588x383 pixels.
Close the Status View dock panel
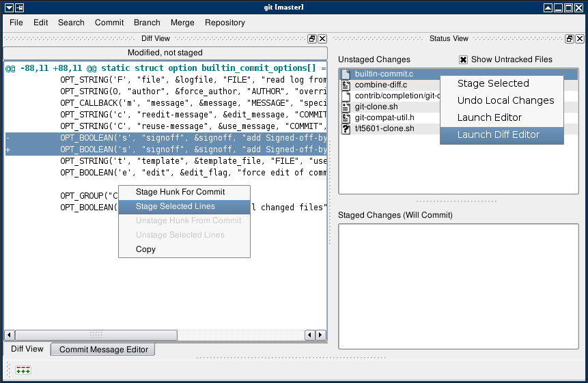click(x=580, y=39)
